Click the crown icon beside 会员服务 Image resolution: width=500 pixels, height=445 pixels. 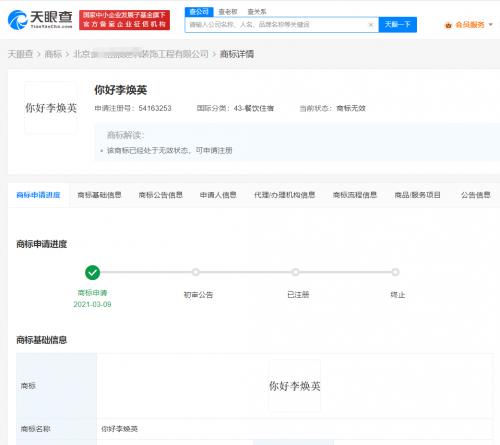click(448, 25)
